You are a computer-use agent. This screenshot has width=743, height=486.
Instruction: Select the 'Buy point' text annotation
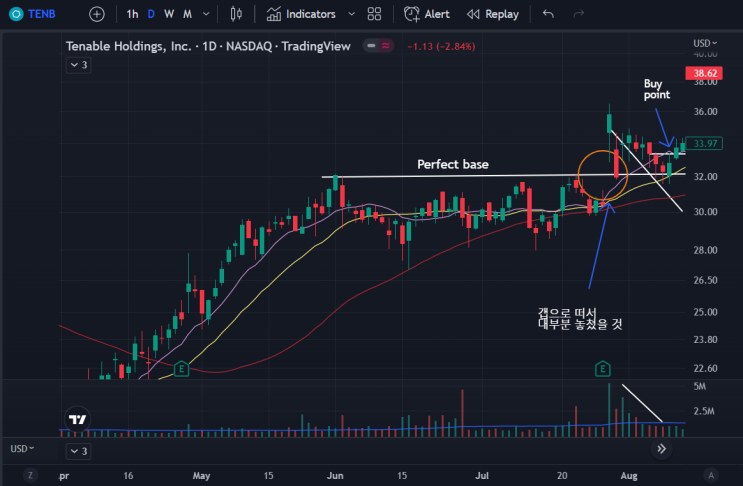click(656, 89)
